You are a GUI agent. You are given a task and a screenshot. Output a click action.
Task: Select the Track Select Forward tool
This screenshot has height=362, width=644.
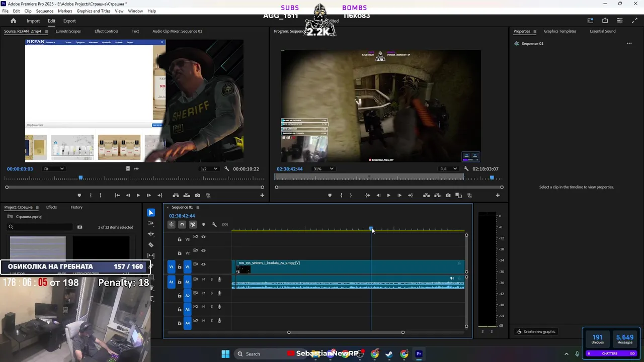coord(151,224)
